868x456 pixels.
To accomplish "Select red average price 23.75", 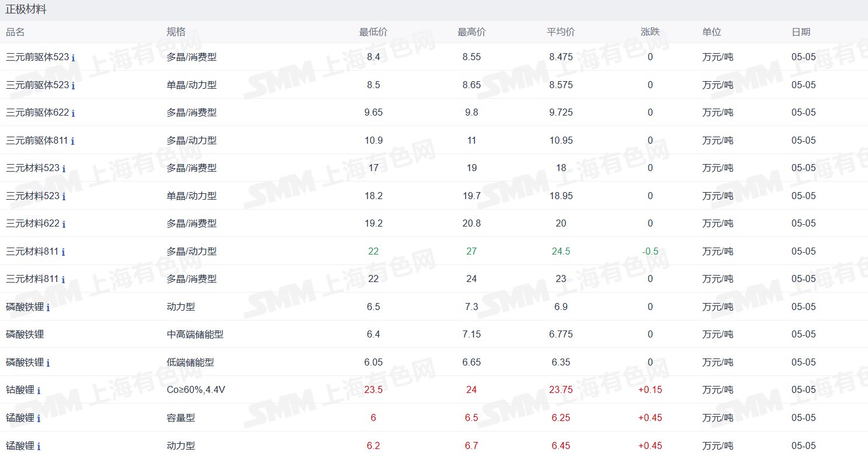I will 561,390.
